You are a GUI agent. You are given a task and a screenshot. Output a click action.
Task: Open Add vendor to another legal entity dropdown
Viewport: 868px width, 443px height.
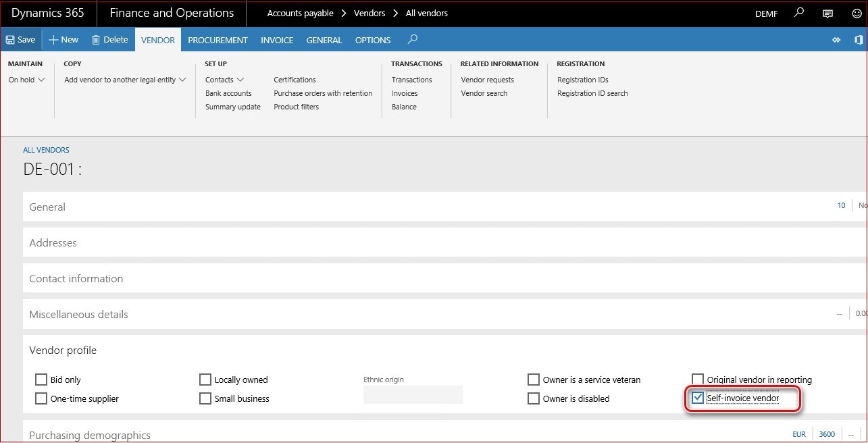pos(125,80)
